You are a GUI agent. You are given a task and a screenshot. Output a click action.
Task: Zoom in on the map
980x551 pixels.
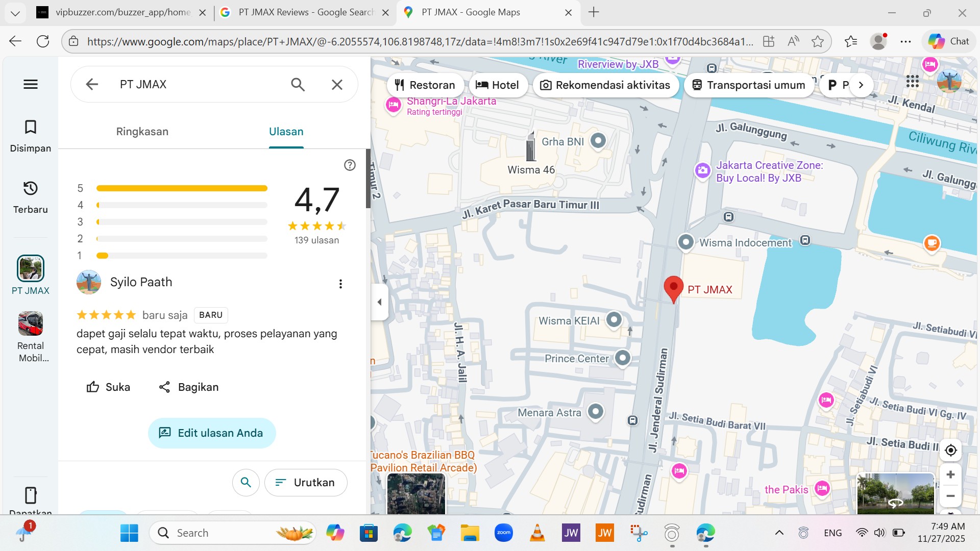click(x=950, y=474)
